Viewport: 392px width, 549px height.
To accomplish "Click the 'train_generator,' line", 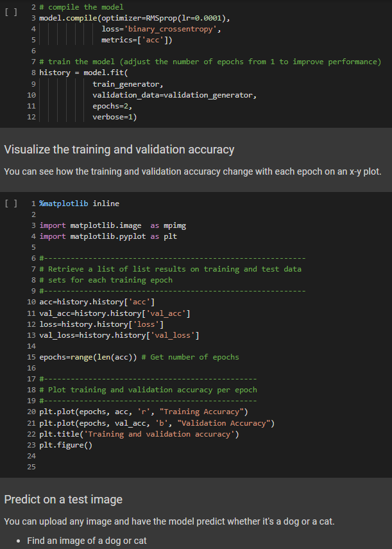I will coord(128,84).
